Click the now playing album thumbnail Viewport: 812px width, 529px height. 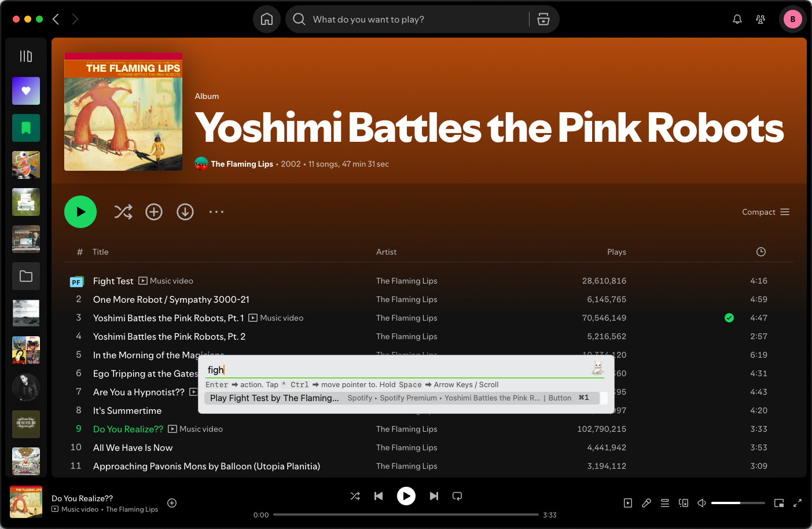pos(26,502)
